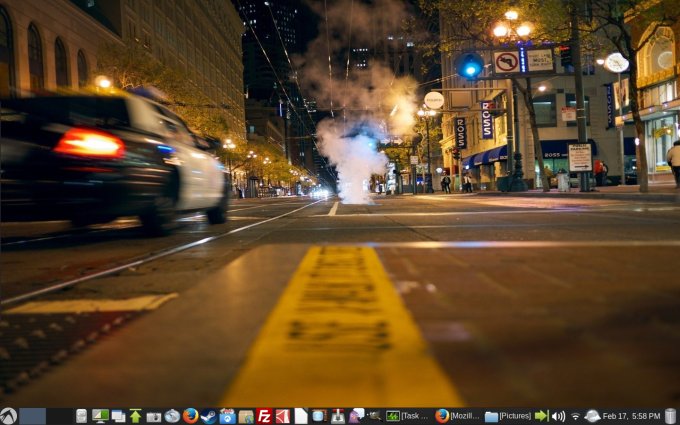680x425 pixels.
Task: Launch the red PDF editor application
Action: pos(283,416)
